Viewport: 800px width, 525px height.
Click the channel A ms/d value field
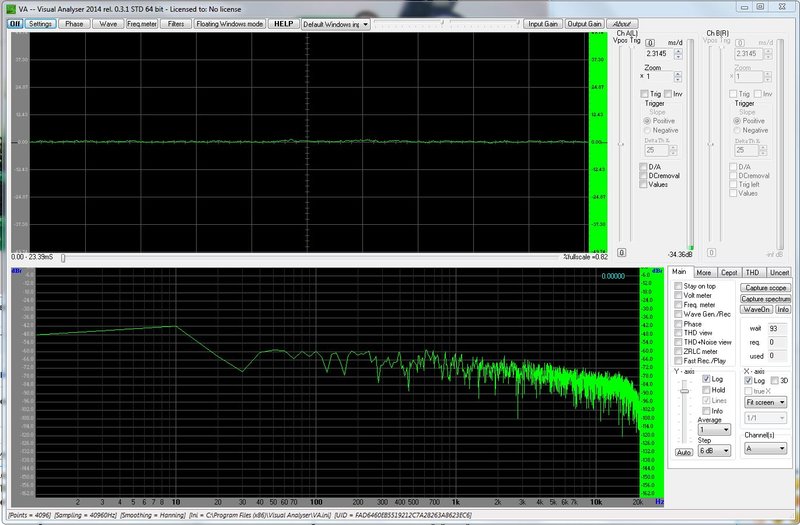[658, 54]
